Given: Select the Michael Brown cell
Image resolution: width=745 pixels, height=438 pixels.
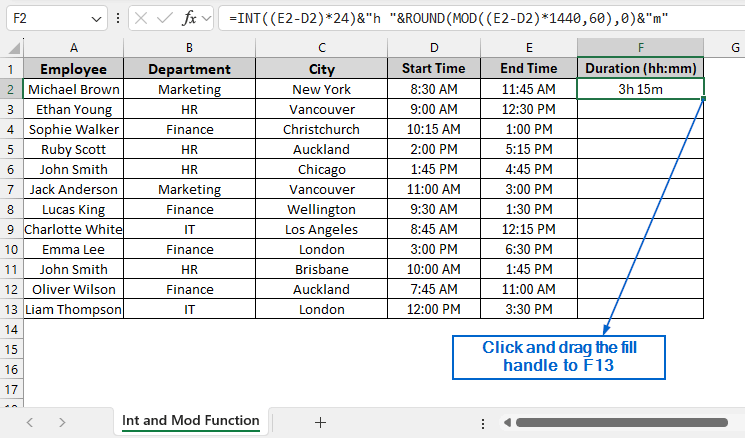Looking at the screenshot, I should click(x=74, y=89).
